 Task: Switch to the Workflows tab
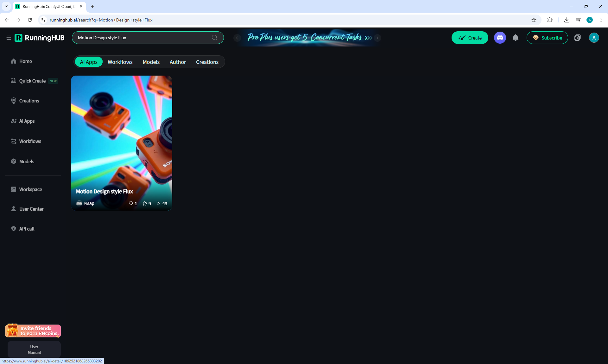120,62
